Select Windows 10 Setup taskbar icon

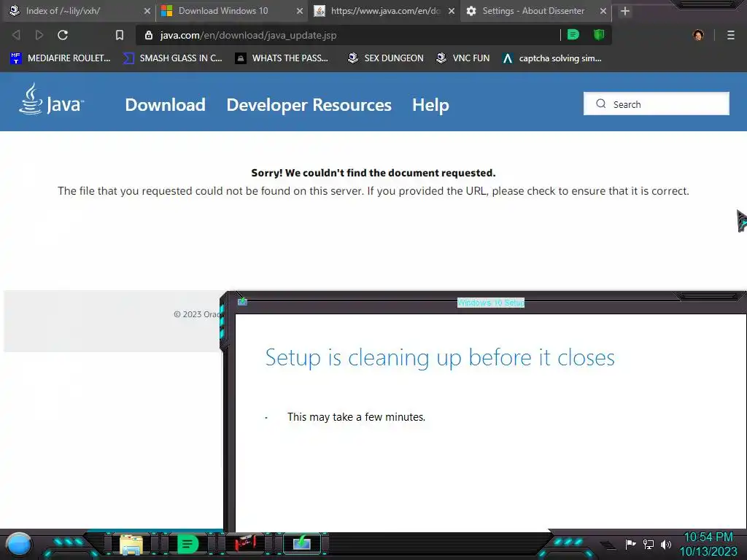click(x=302, y=543)
